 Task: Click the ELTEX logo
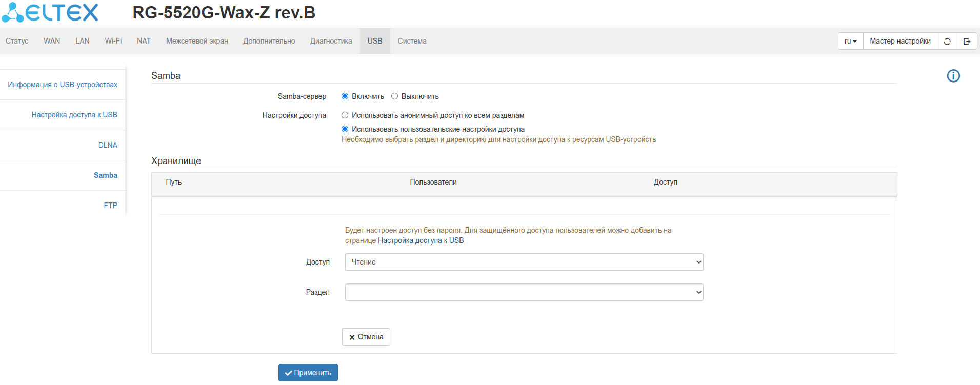[50, 12]
